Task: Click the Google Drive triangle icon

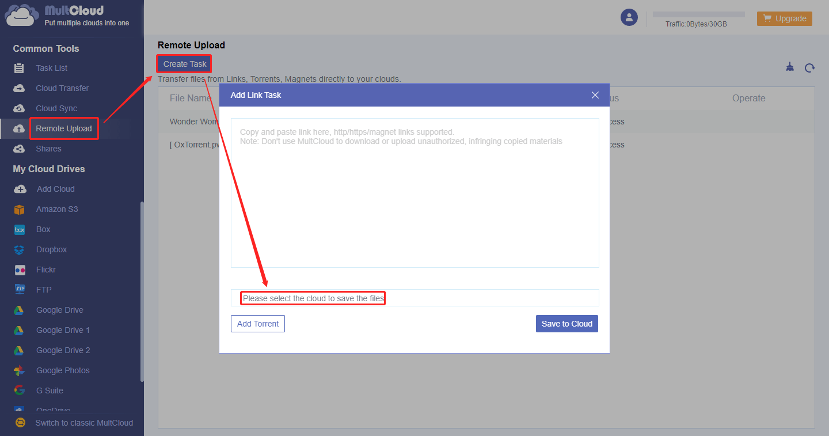Action: 19,310
